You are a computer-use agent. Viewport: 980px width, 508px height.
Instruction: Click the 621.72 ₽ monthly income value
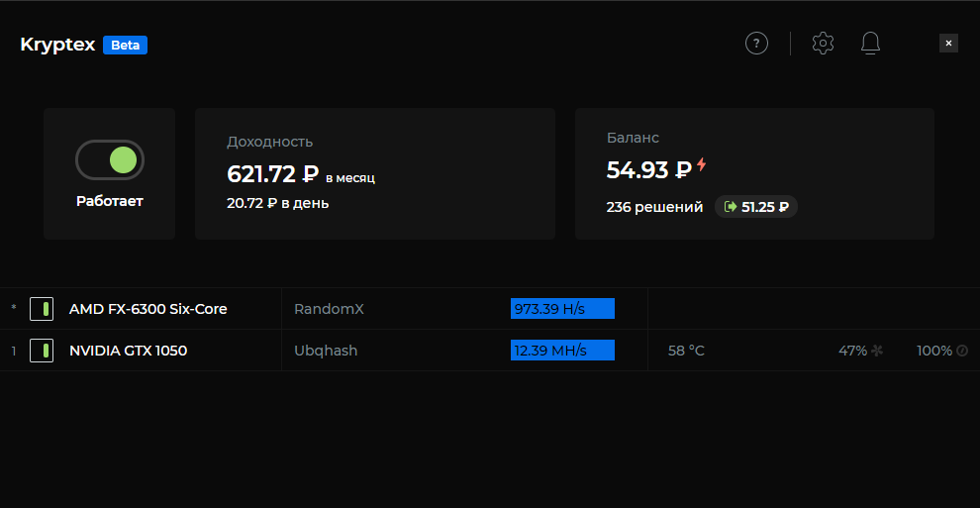[272, 173]
